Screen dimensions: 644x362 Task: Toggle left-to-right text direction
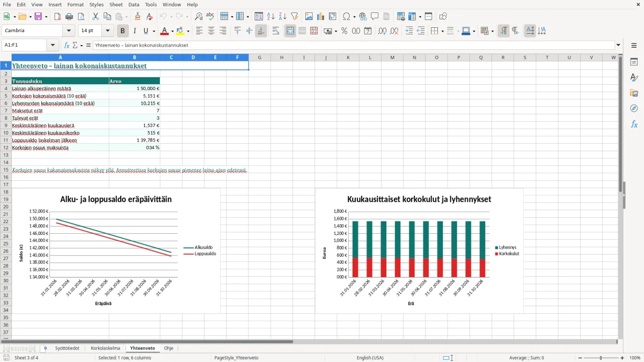pos(503,31)
